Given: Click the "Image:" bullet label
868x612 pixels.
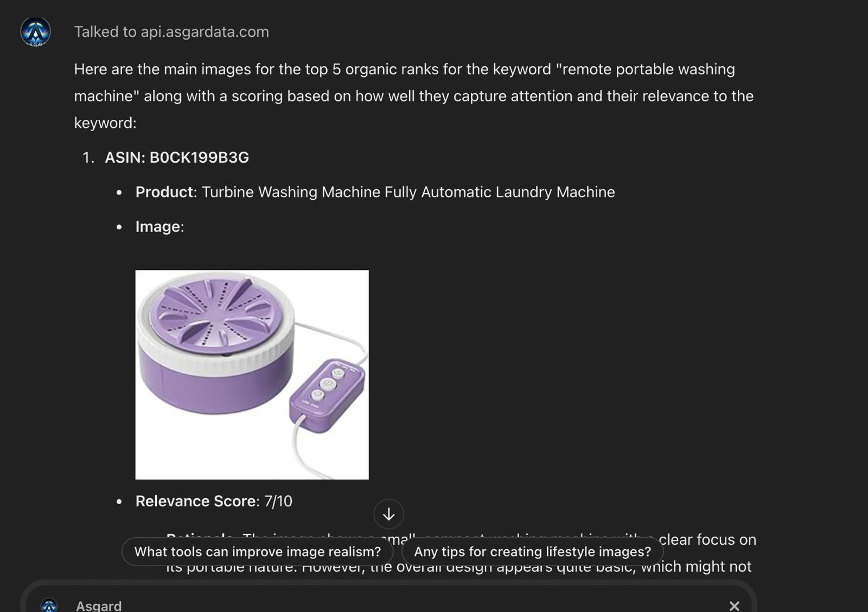Looking at the screenshot, I should pyautogui.click(x=159, y=227).
